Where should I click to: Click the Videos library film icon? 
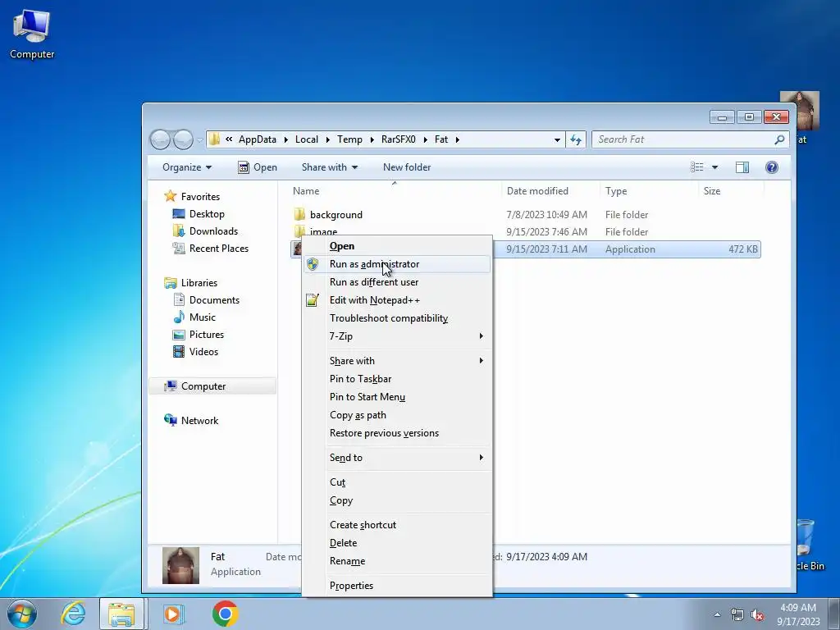[179, 351]
